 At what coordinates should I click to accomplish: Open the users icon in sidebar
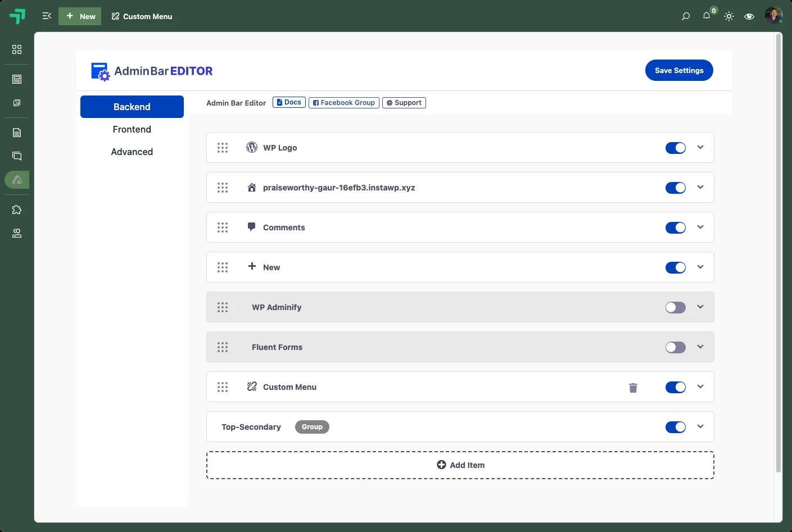point(17,233)
